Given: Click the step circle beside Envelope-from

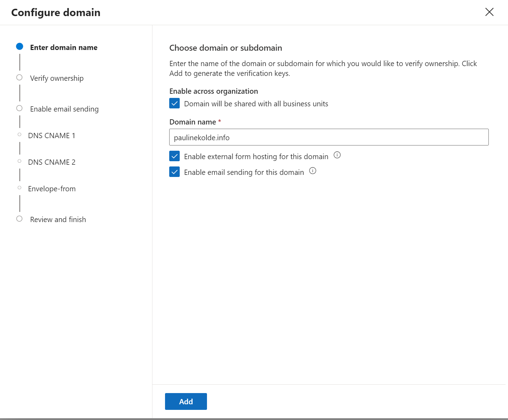Looking at the screenshot, I should coord(20,188).
